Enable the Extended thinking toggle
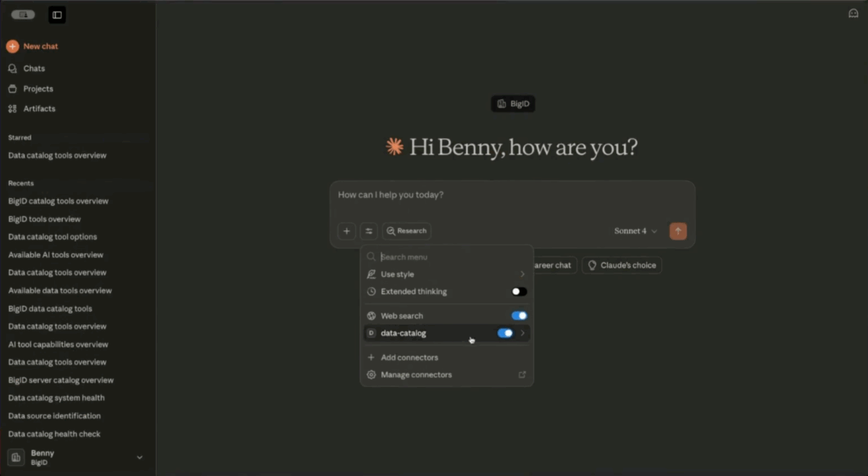Image resolution: width=868 pixels, height=476 pixels. (x=519, y=291)
